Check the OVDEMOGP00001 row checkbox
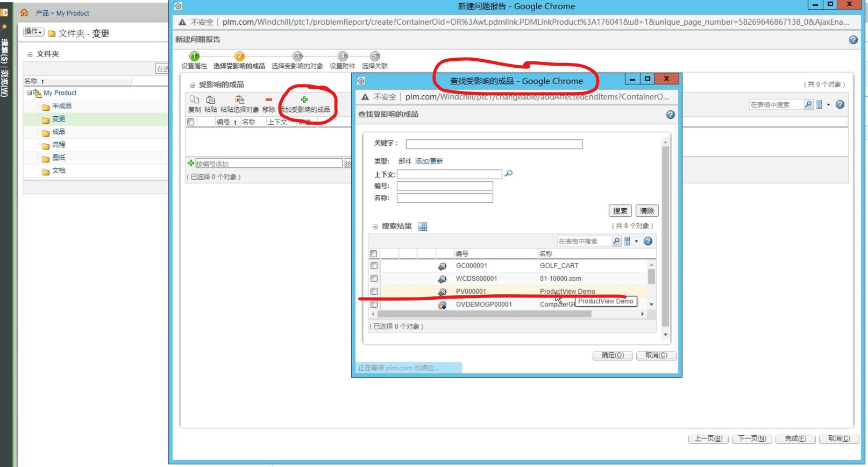The width and height of the screenshot is (868, 467). 374,305
